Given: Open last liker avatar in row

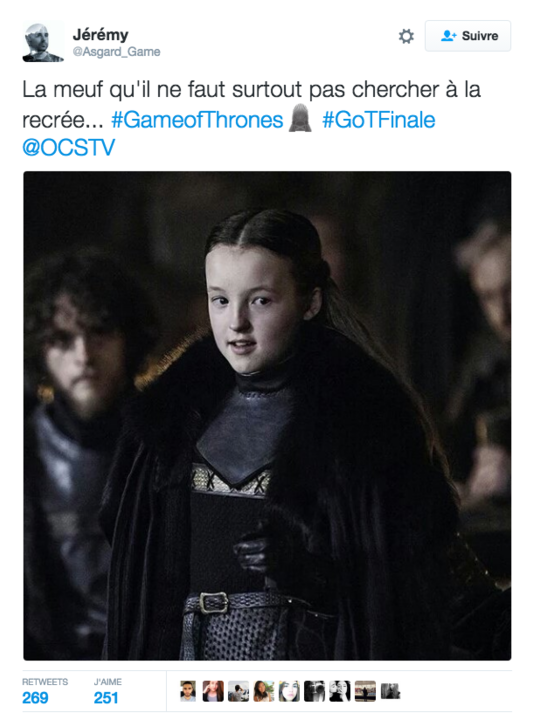Looking at the screenshot, I should (x=390, y=691).
